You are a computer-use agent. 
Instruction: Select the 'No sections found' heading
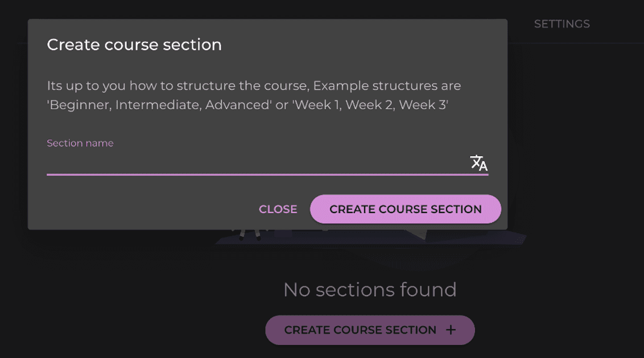(x=370, y=289)
